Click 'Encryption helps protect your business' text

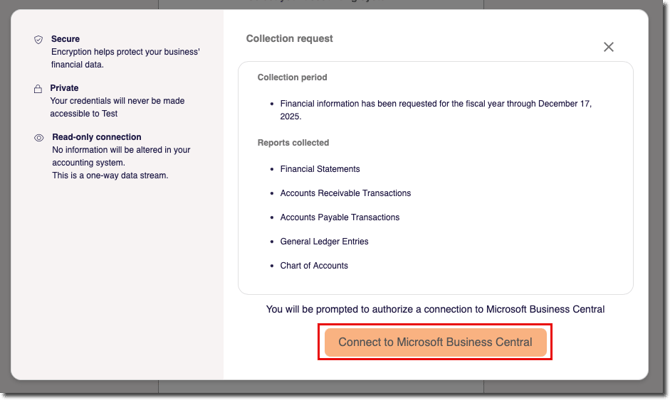[x=126, y=58]
